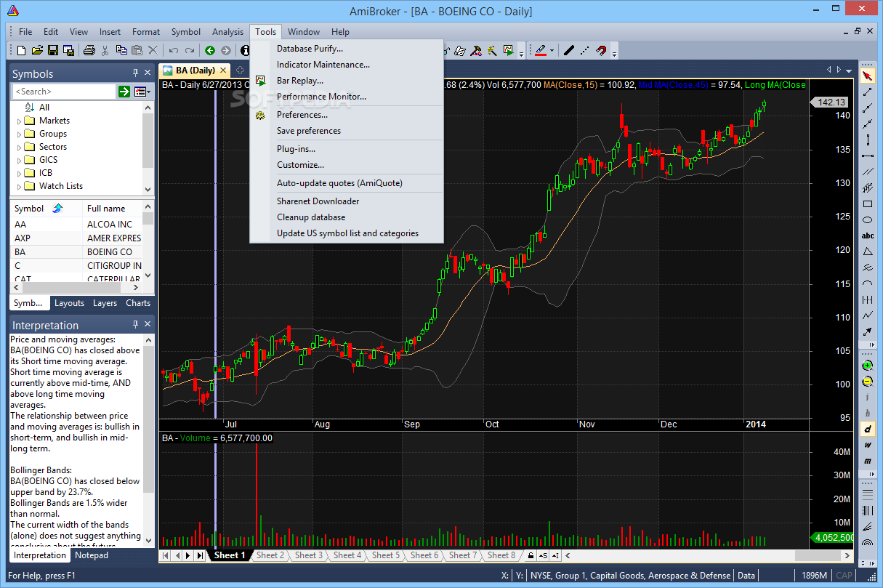Toggle the Weekly 'w' interval button
Viewport: 883px width, 588px height.
867,445
